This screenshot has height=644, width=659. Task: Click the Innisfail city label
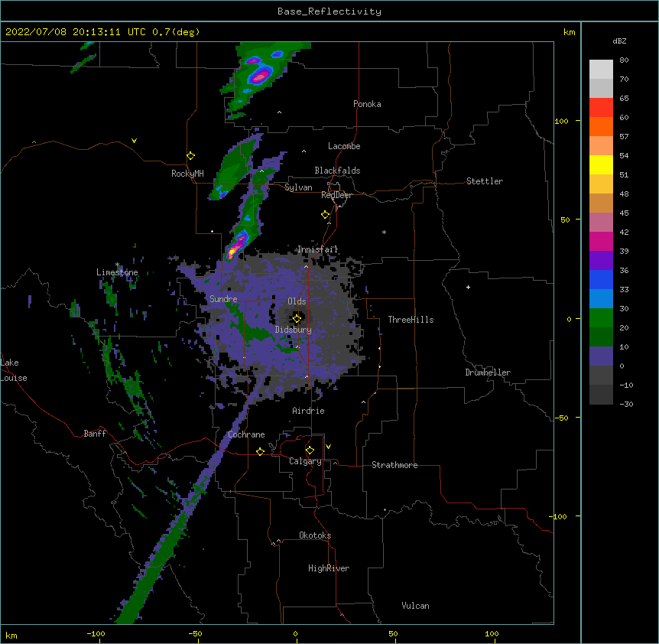click(318, 249)
